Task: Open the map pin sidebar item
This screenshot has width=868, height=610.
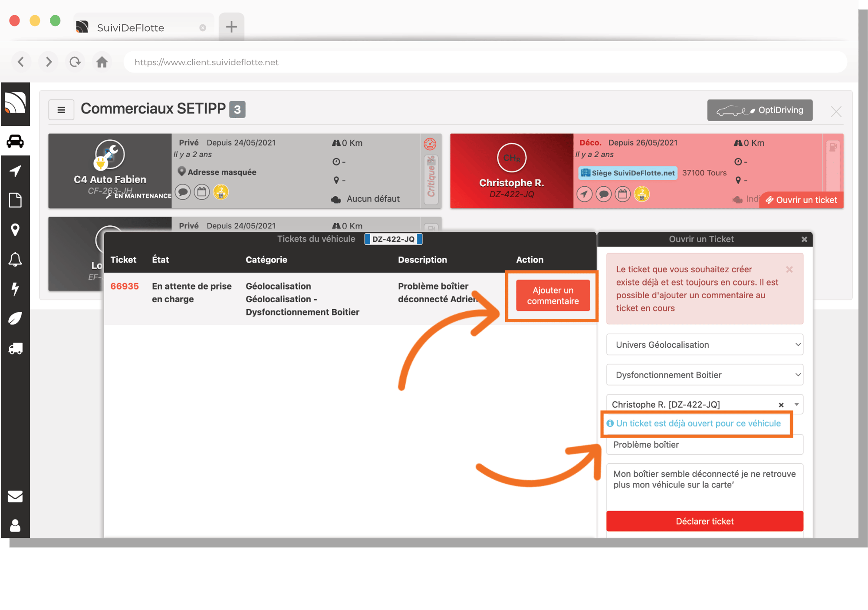Action: 15,230
